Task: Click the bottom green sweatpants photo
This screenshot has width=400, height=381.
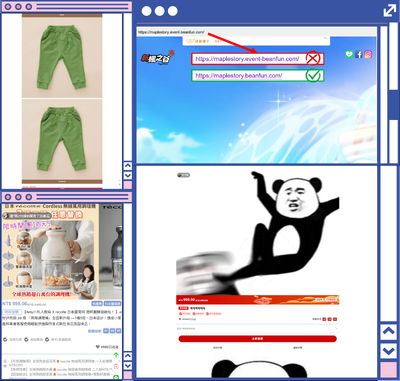Action: [x=62, y=139]
